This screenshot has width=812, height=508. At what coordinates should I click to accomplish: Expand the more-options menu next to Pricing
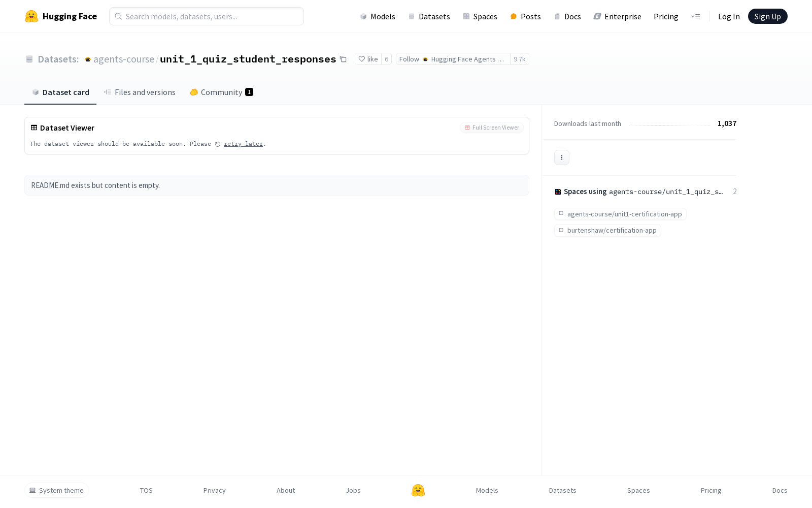[x=695, y=16]
